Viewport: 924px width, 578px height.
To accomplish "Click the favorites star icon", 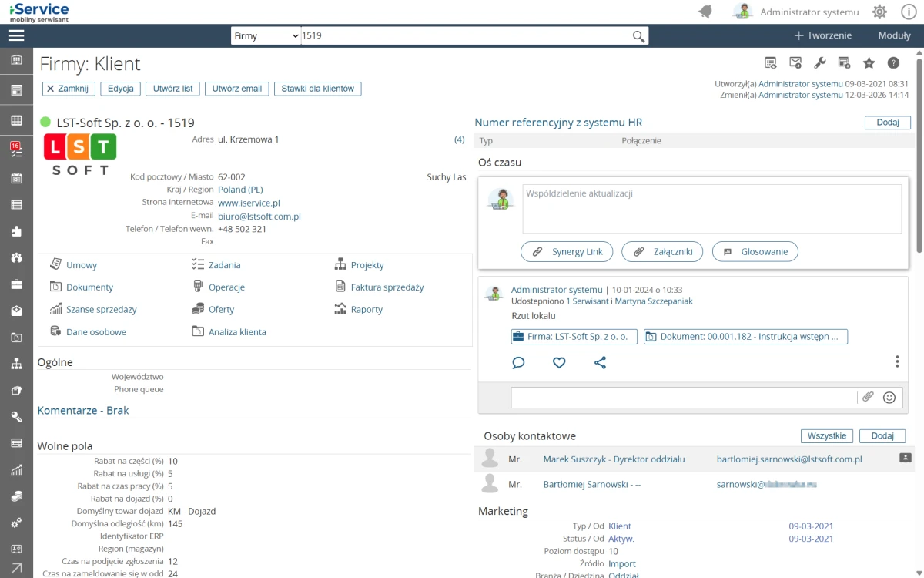I will click(x=869, y=63).
